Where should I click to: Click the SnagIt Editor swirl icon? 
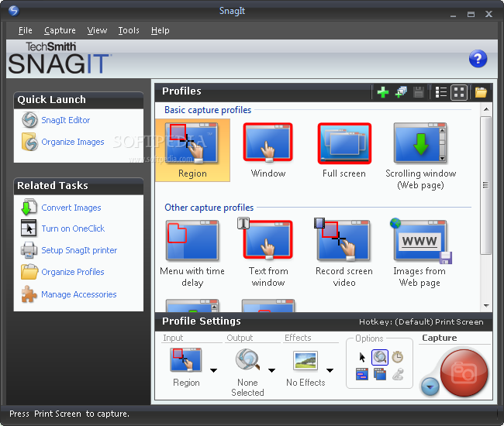(29, 120)
